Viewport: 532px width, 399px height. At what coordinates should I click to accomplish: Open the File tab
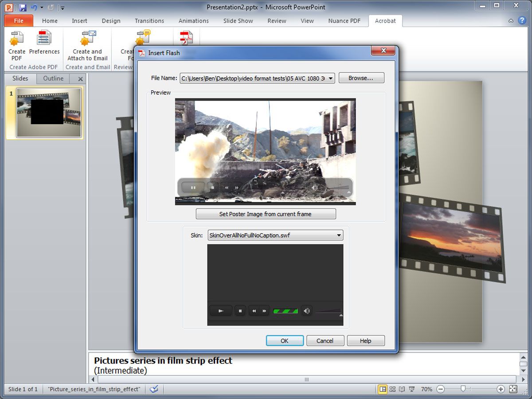(x=19, y=21)
